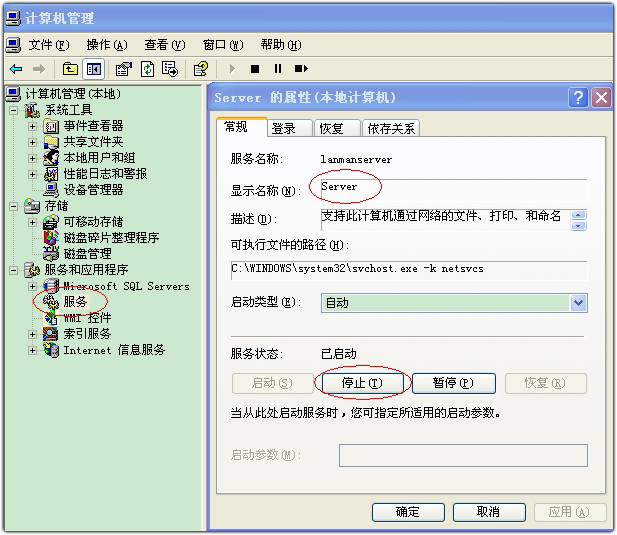The image size is (617, 535).
Task: Collapse the 存储 tree node
Action: pos(13,206)
